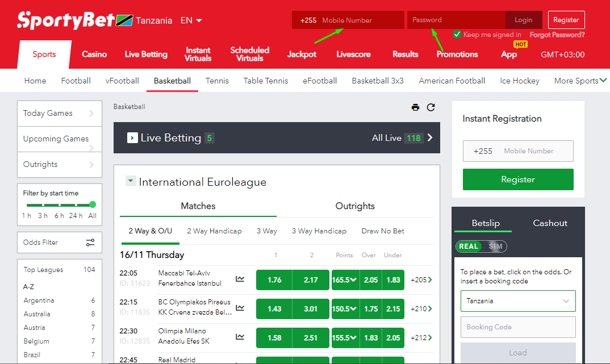Click the Live Betting play icon
610x364 pixels.
coord(132,137)
